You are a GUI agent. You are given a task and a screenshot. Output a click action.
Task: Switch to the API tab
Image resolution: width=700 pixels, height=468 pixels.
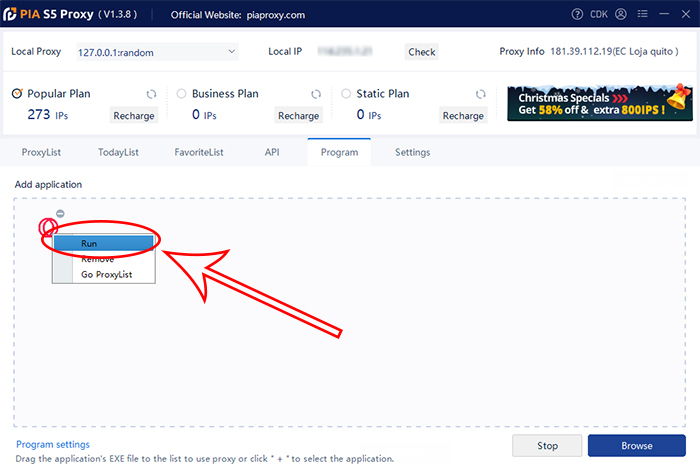[x=272, y=152]
